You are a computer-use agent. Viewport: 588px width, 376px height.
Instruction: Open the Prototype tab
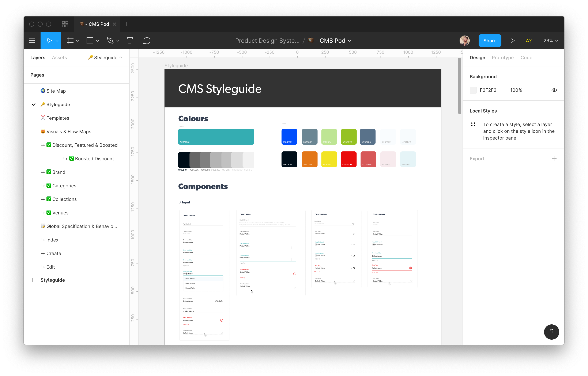click(x=502, y=58)
